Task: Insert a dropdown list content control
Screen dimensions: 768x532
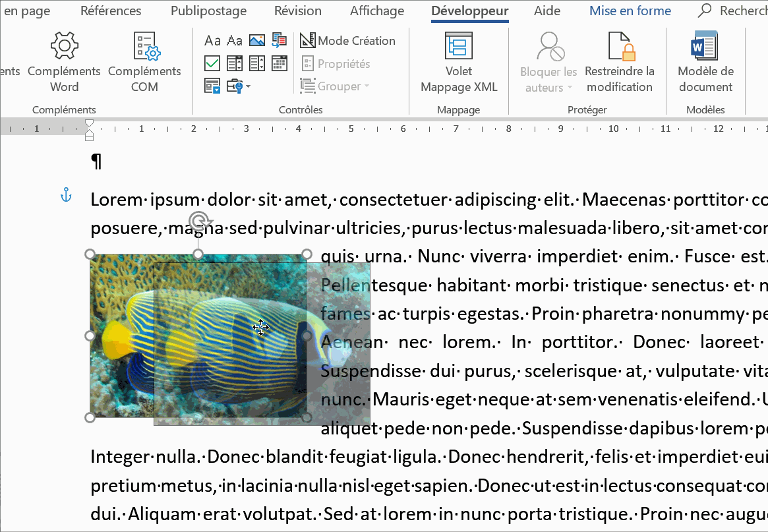Action: coord(257,63)
